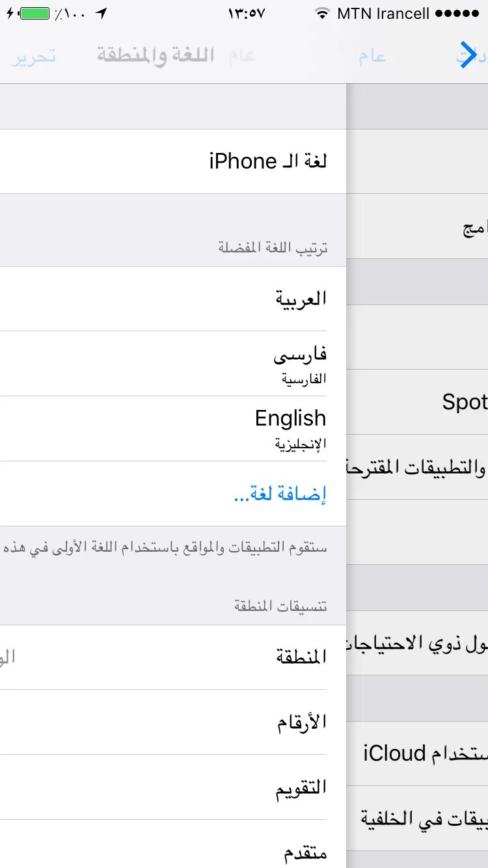Tap the 13:57 clock in status bar
Viewport: 488px width, 868px height.
pos(247,14)
